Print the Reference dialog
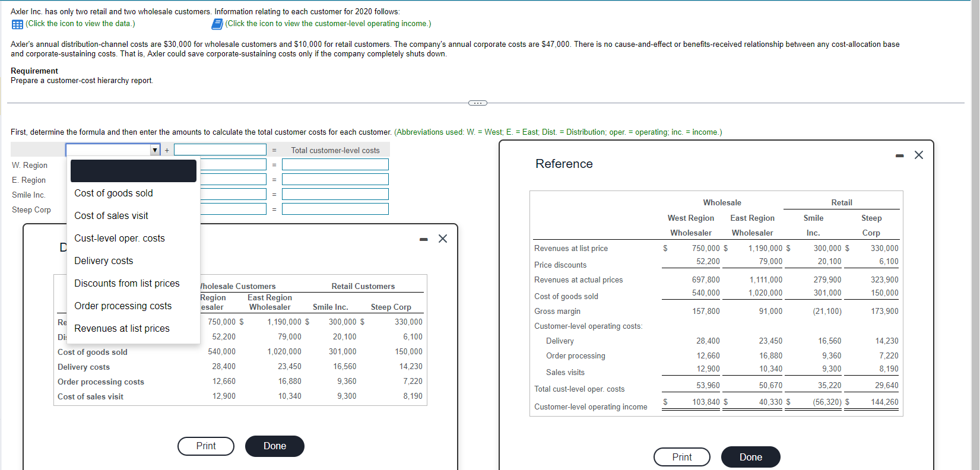 (x=682, y=457)
